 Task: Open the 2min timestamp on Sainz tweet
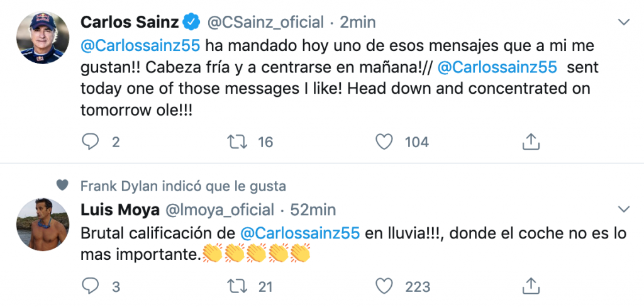tap(357, 23)
